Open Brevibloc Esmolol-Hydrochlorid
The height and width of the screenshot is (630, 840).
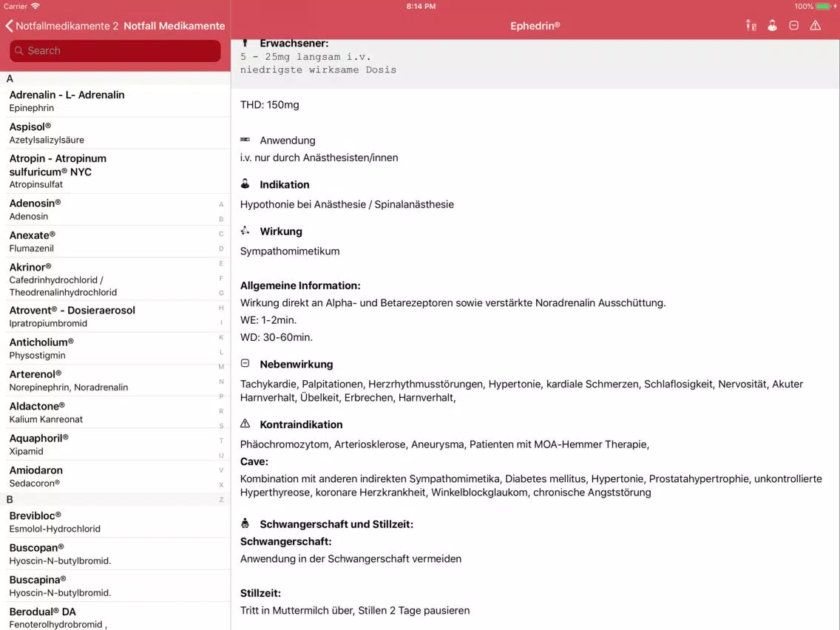[115, 522]
